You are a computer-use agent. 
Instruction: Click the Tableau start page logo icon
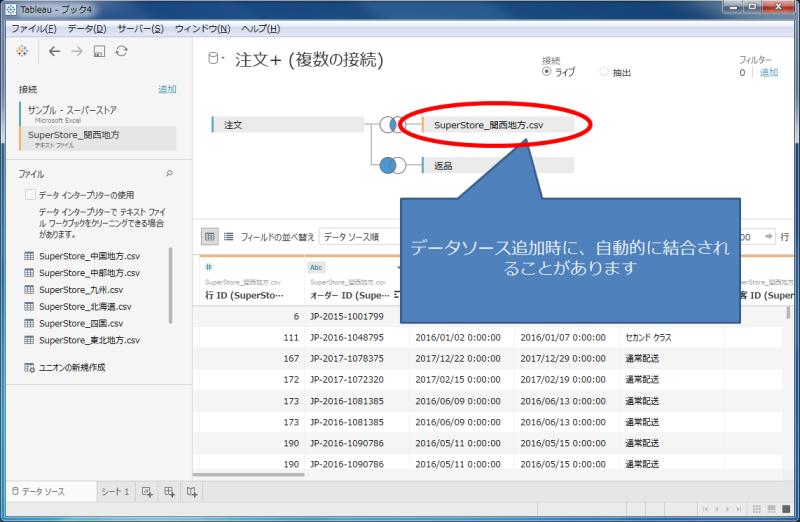coord(22,51)
